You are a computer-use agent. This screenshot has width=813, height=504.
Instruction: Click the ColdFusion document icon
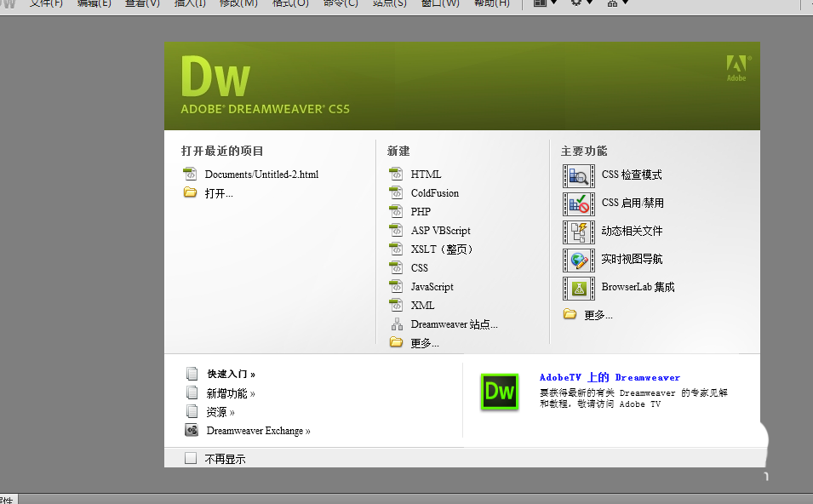(x=396, y=192)
